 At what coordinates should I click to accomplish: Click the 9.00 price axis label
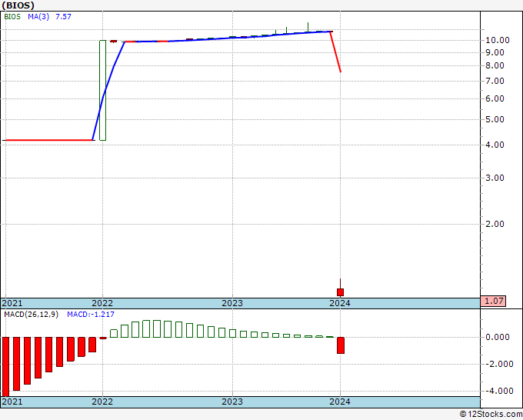coord(495,53)
